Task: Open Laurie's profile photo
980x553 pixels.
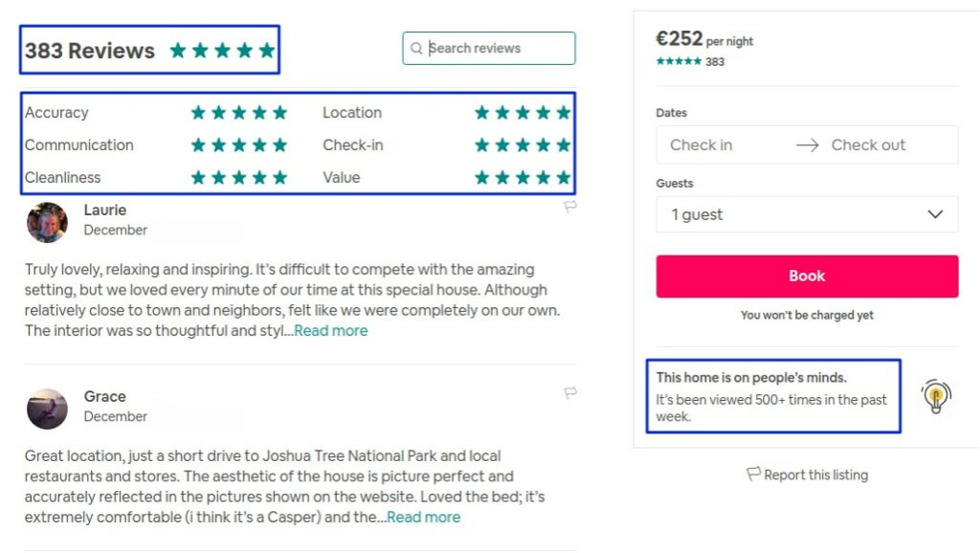Action: [x=48, y=222]
